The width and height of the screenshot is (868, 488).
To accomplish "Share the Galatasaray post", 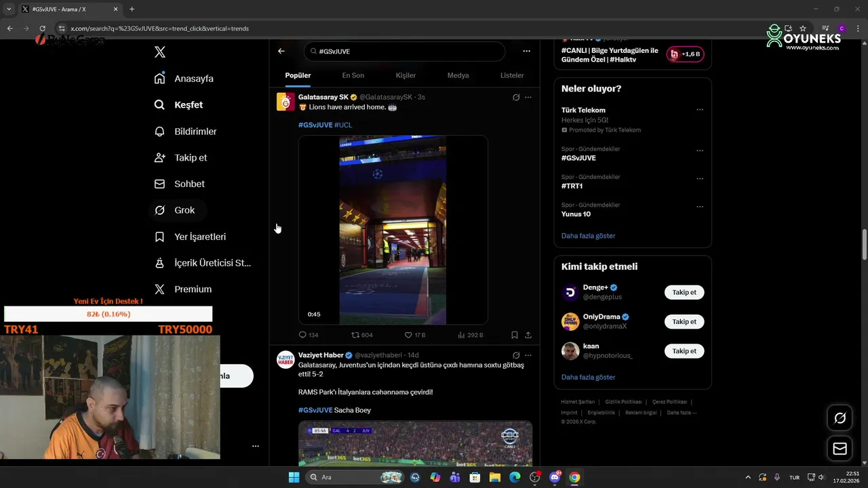I will tap(528, 335).
